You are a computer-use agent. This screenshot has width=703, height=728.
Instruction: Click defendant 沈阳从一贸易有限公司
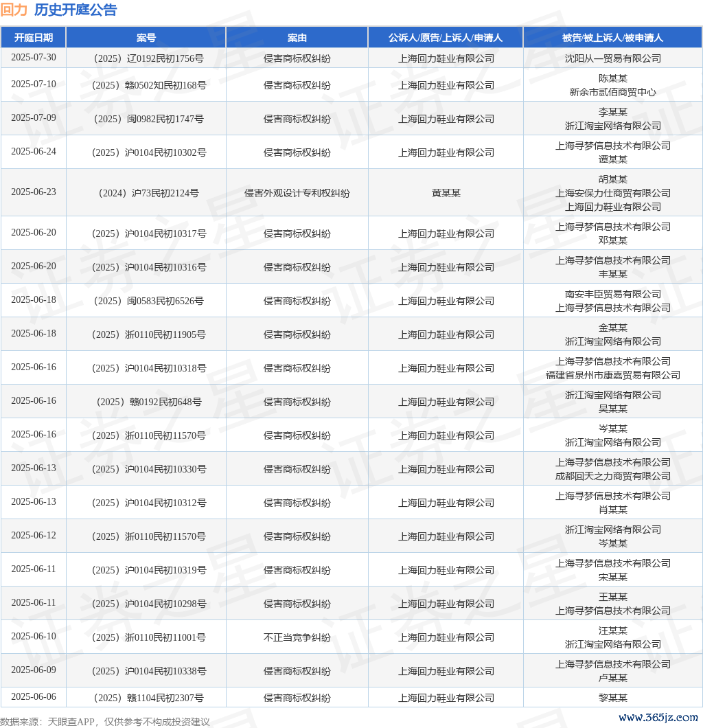click(x=613, y=58)
